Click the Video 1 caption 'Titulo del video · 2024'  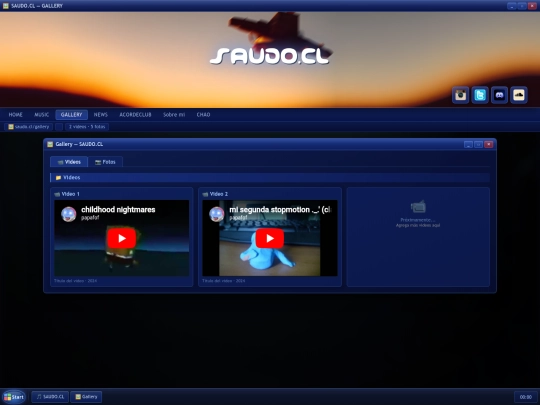pyautogui.click(x=75, y=281)
